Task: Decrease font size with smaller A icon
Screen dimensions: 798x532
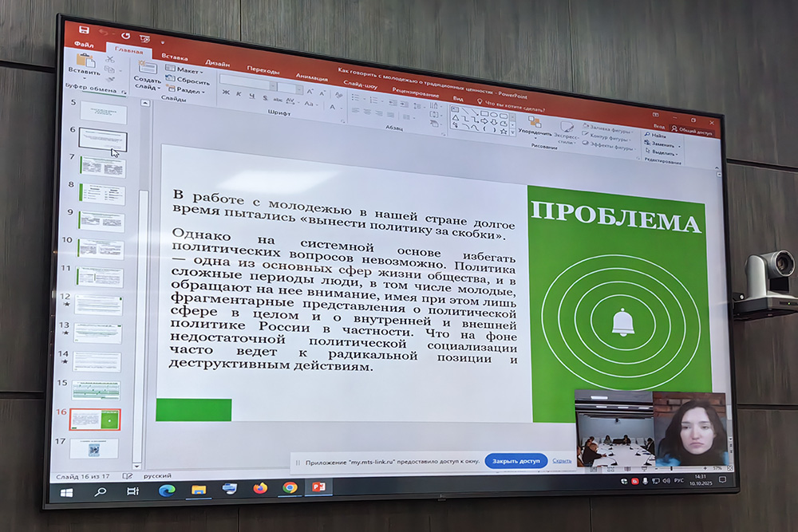Action: coord(322,93)
